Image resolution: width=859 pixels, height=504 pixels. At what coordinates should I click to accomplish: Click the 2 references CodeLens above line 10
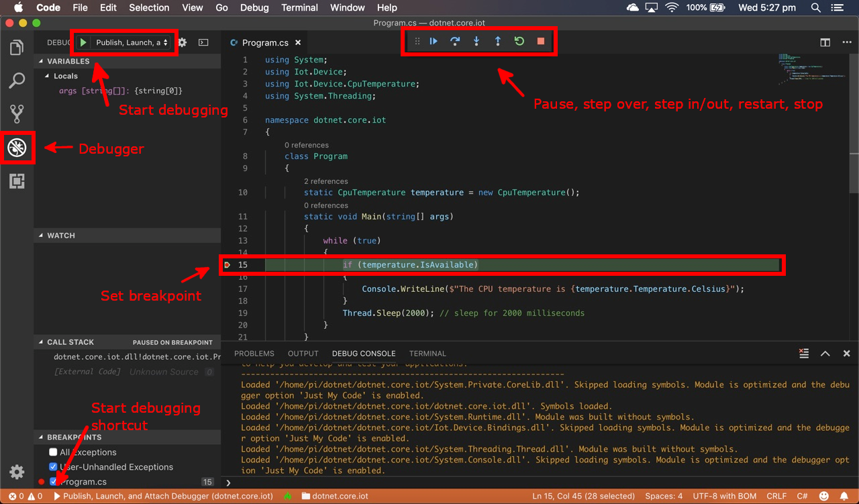point(325,181)
